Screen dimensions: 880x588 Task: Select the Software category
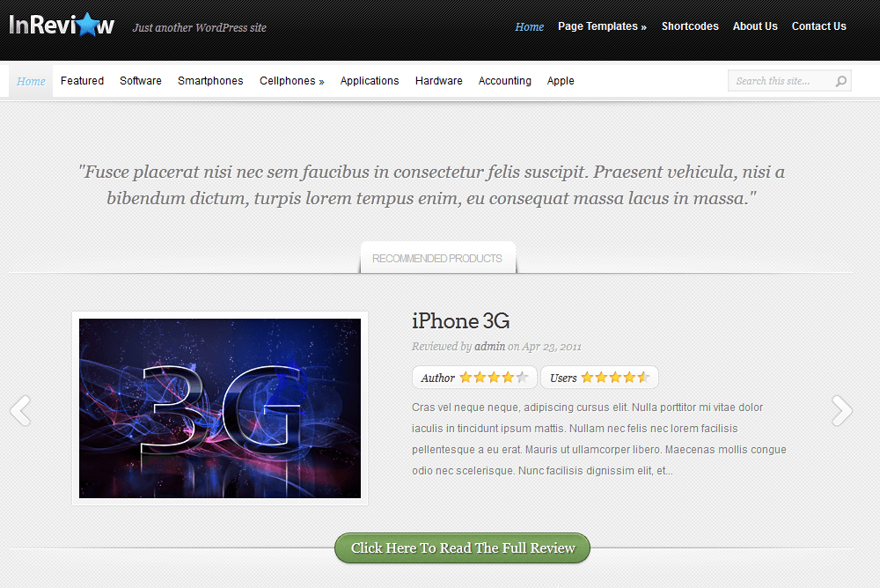140,81
